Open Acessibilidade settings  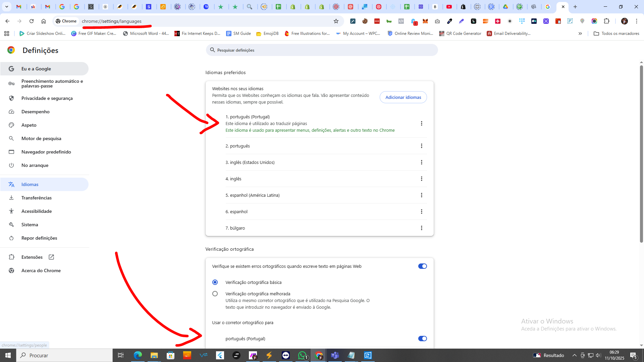[x=44, y=211]
